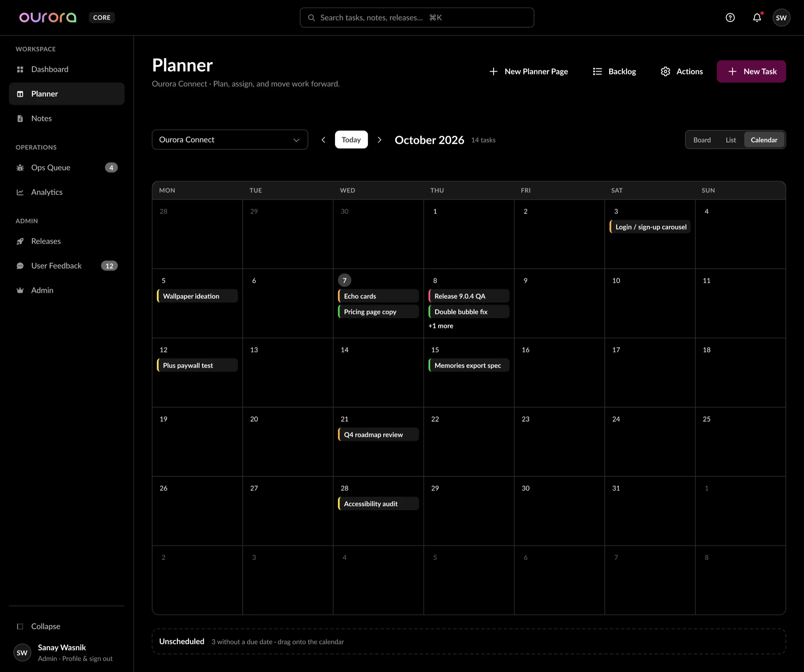Click the Collapse sidebar icon
804x672 pixels.
point(20,626)
